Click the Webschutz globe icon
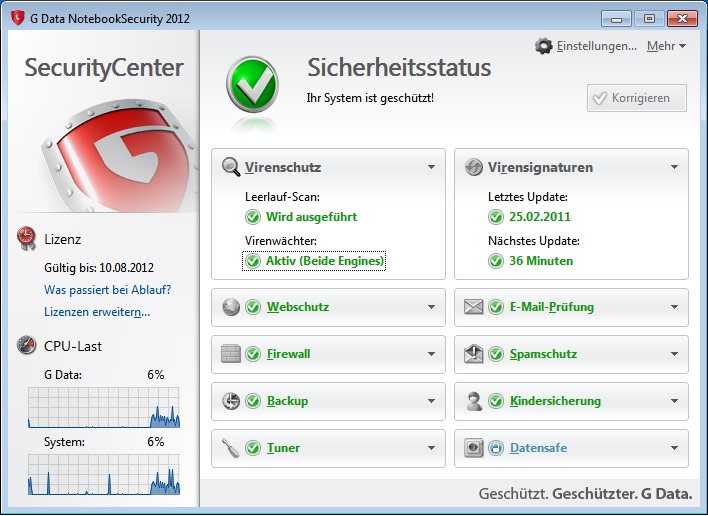Screen dimensions: 708x516 231,307
